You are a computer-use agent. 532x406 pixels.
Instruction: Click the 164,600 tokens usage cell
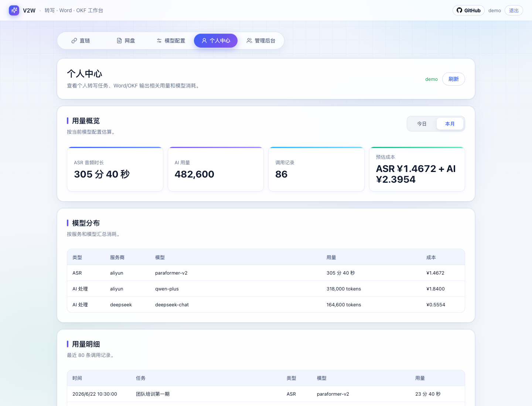[x=344, y=305]
